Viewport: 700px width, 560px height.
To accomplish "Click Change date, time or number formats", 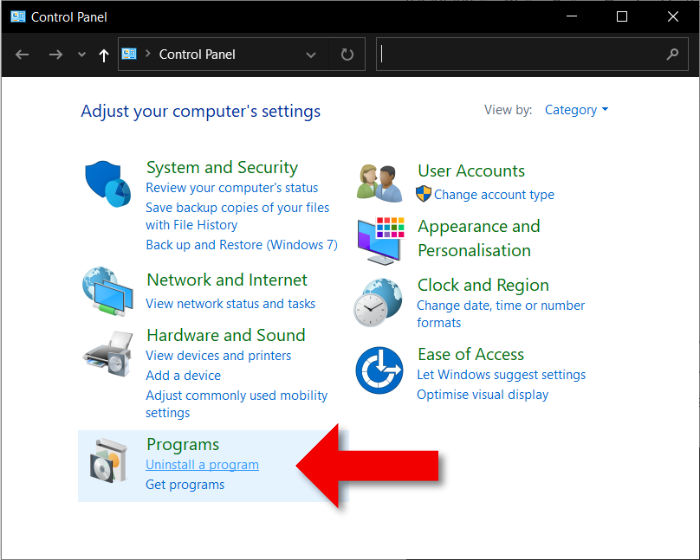I will tap(500, 314).
